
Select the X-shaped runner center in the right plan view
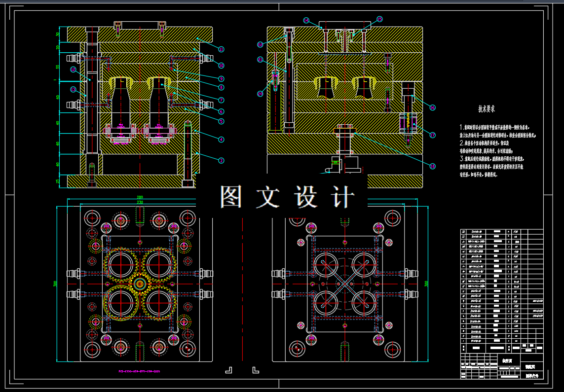tap(345, 284)
